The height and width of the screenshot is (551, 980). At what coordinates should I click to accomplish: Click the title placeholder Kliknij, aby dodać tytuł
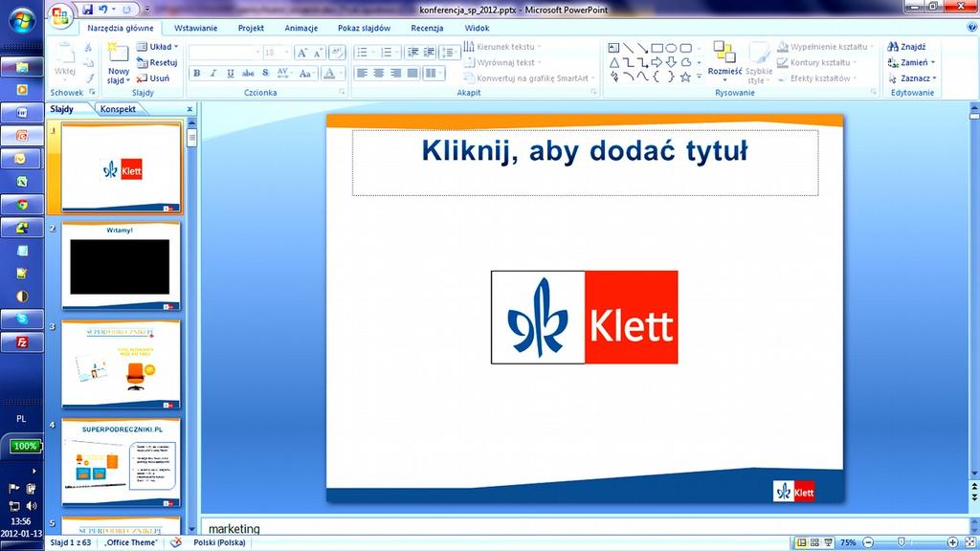(585, 163)
